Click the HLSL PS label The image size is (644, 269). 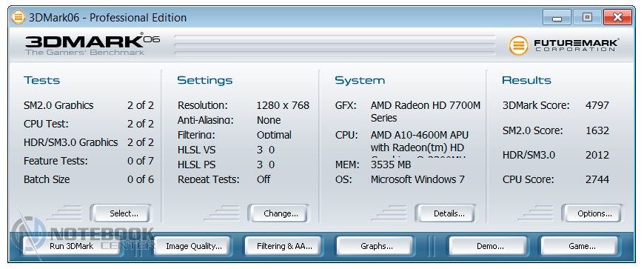tap(196, 165)
